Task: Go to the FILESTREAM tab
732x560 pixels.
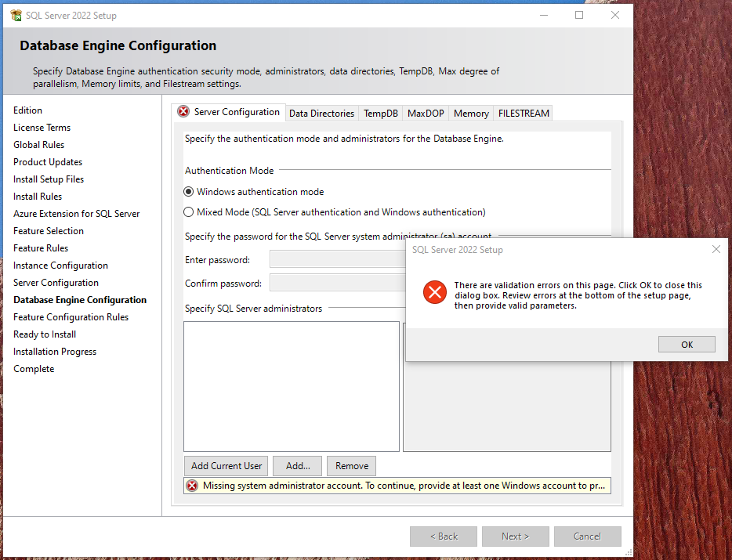Action: tap(524, 114)
